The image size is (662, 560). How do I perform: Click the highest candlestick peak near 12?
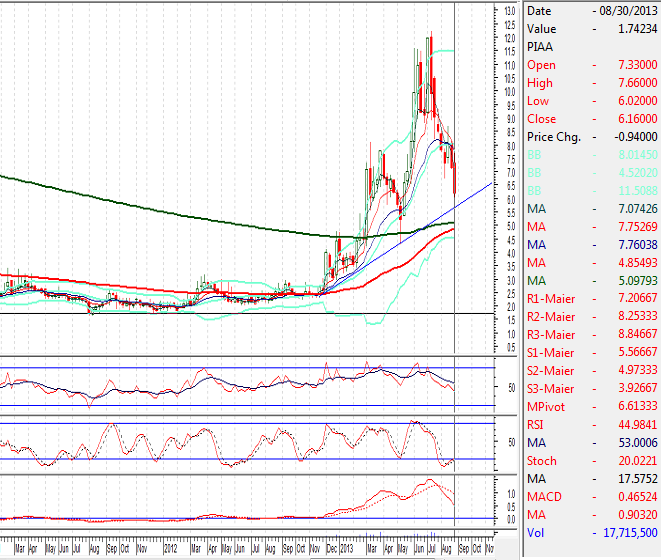click(x=430, y=38)
